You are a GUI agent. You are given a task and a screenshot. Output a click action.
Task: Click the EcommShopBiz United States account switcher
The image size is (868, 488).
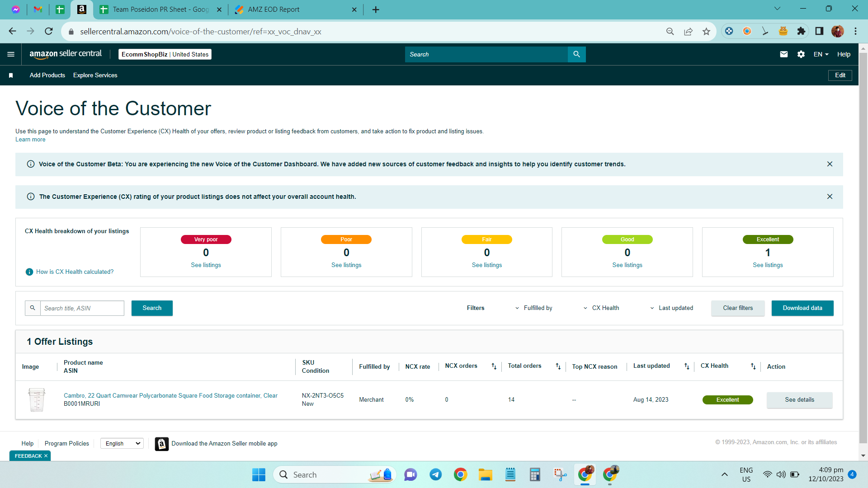[165, 54]
